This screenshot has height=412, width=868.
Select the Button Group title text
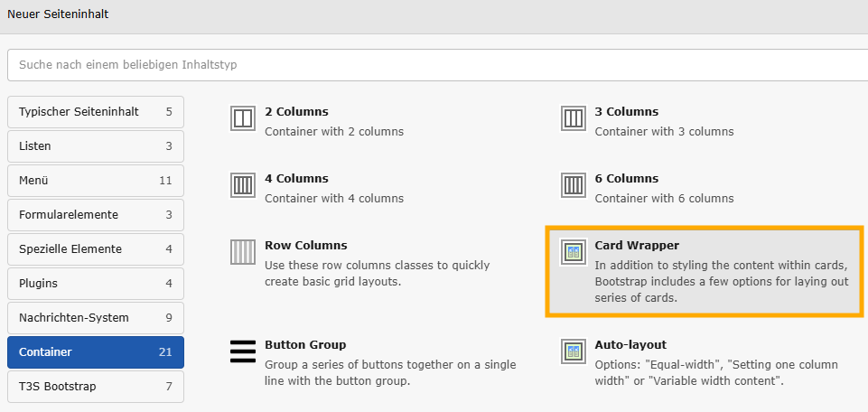coord(305,345)
